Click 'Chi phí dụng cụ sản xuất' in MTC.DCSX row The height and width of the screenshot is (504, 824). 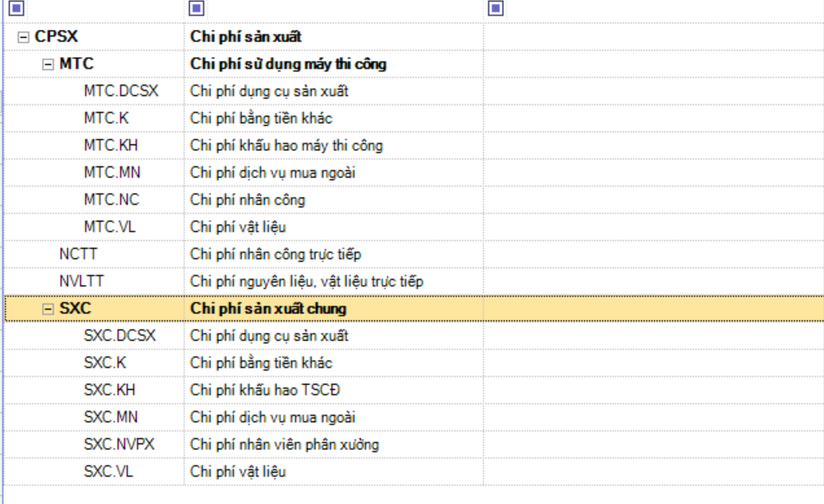click(269, 91)
